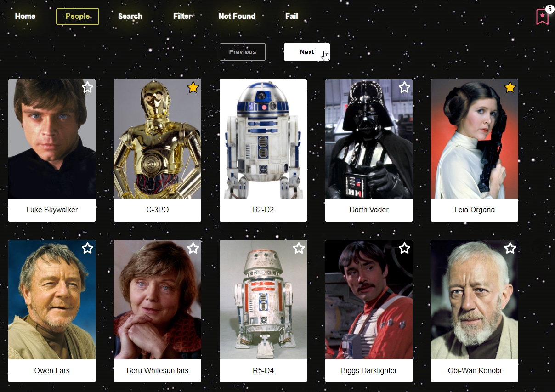Add Biggs Darklighter to favorites star
This screenshot has width=555, height=392.
pyautogui.click(x=404, y=248)
